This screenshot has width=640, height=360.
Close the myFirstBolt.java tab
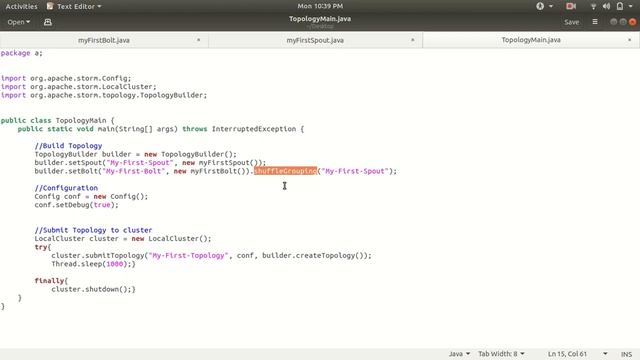[x=199, y=40]
